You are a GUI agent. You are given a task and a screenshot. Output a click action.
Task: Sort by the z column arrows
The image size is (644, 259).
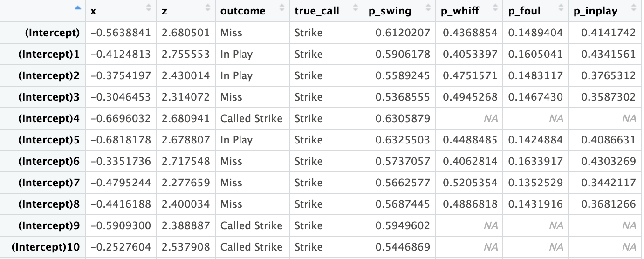click(x=208, y=8)
